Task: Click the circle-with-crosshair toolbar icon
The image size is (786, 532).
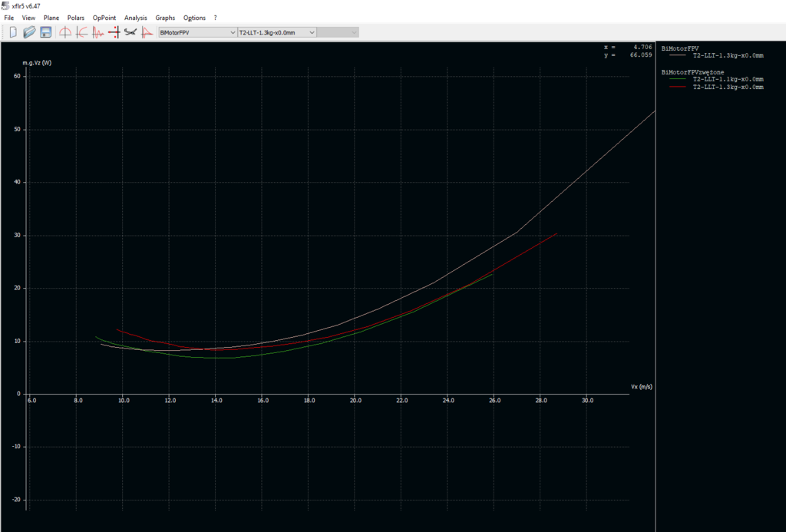Action: coord(65,32)
